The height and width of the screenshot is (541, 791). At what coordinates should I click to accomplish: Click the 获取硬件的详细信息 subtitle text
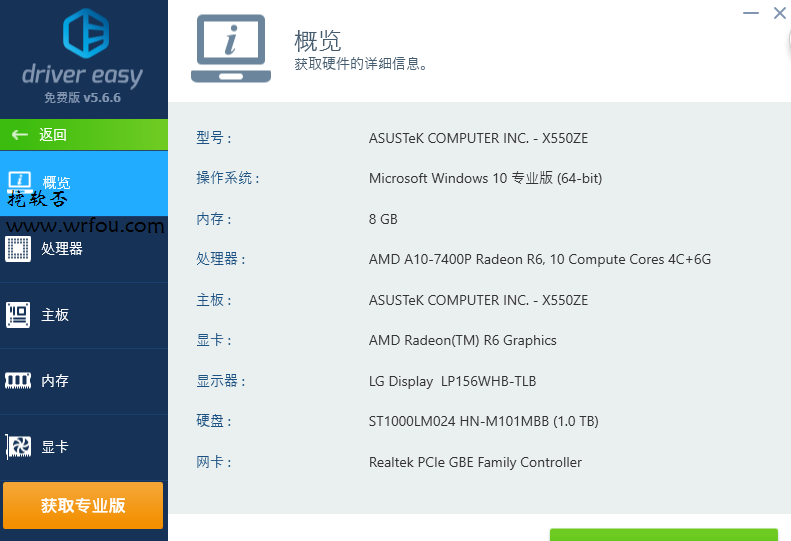click(x=361, y=64)
